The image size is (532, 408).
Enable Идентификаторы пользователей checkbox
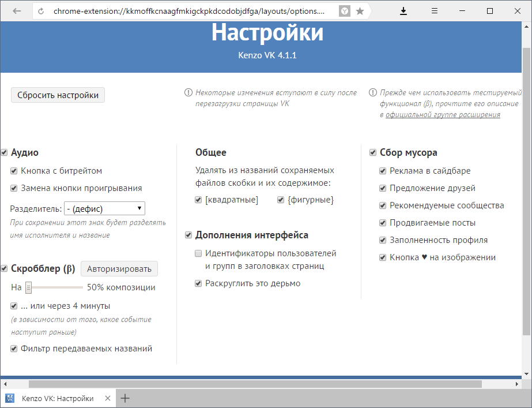coord(198,253)
